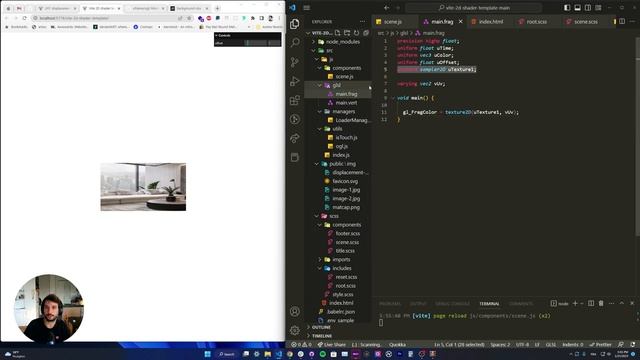Open the TERMINAL panel tab
The width and height of the screenshot is (640, 360).
point(489,304)
